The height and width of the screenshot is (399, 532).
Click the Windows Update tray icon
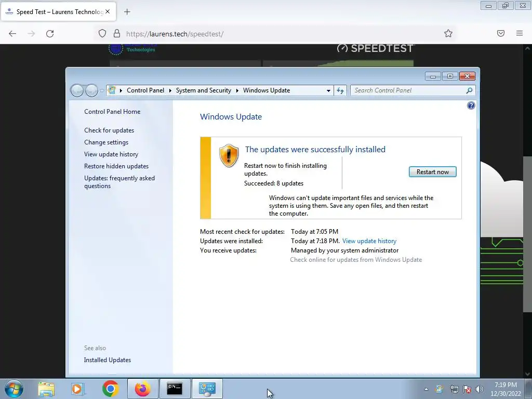[440, 389]
